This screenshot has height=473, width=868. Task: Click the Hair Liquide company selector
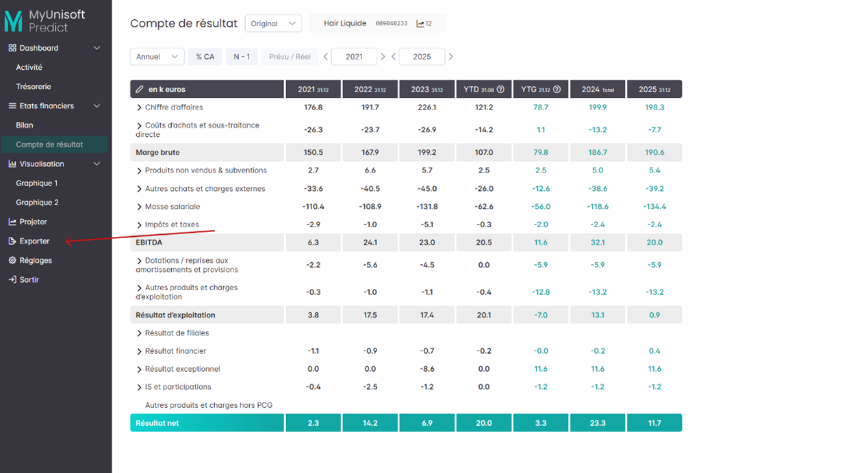(x=378, y=23)
